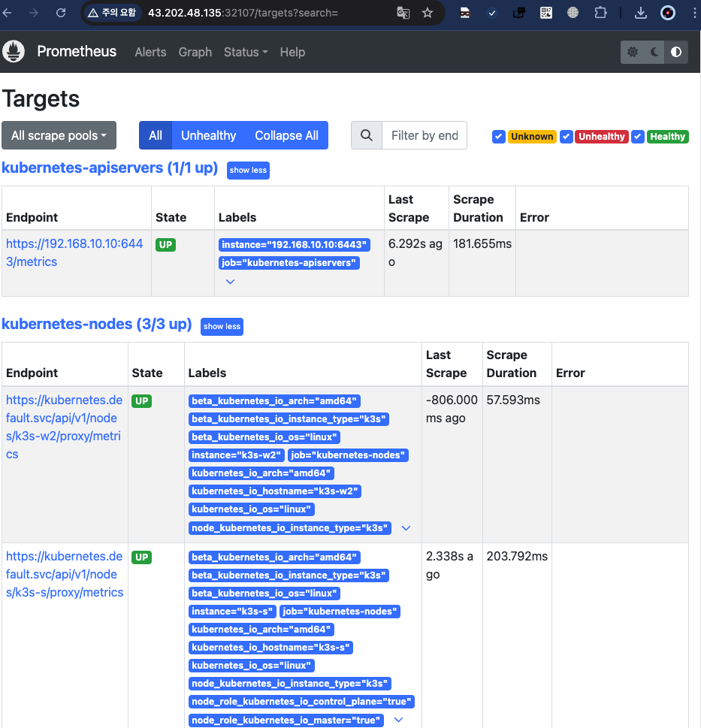This screenshot has width=701, height=728.
Task: Open the browser profile avatar
Action: pyautogui.click(x=668, y=13)
